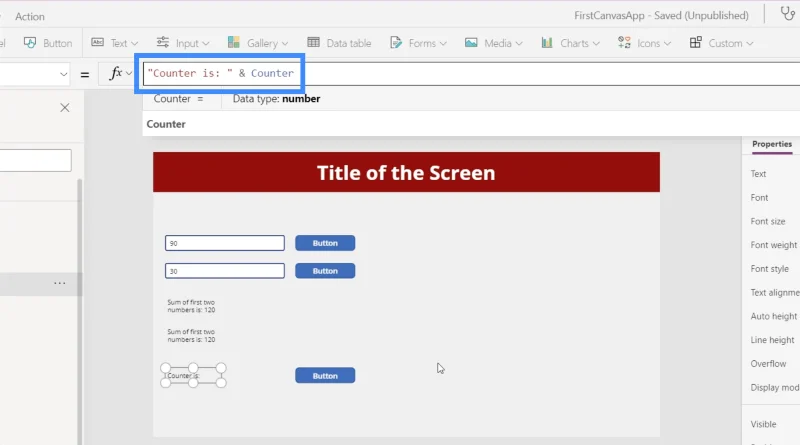Viewport: 800px width, 445px height.
Task: Click the Font size property
Action: point(768,221)
